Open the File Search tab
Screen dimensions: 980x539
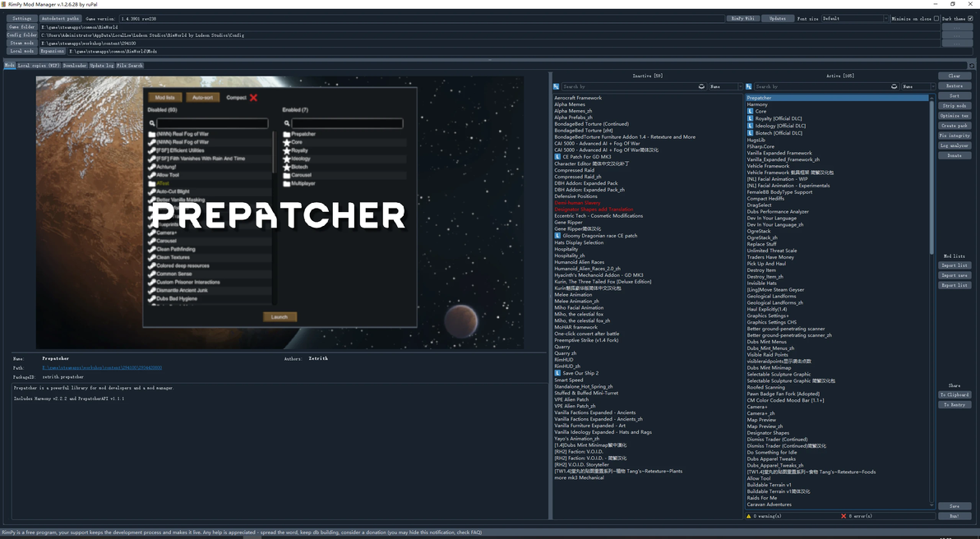[x=130, y=65]
